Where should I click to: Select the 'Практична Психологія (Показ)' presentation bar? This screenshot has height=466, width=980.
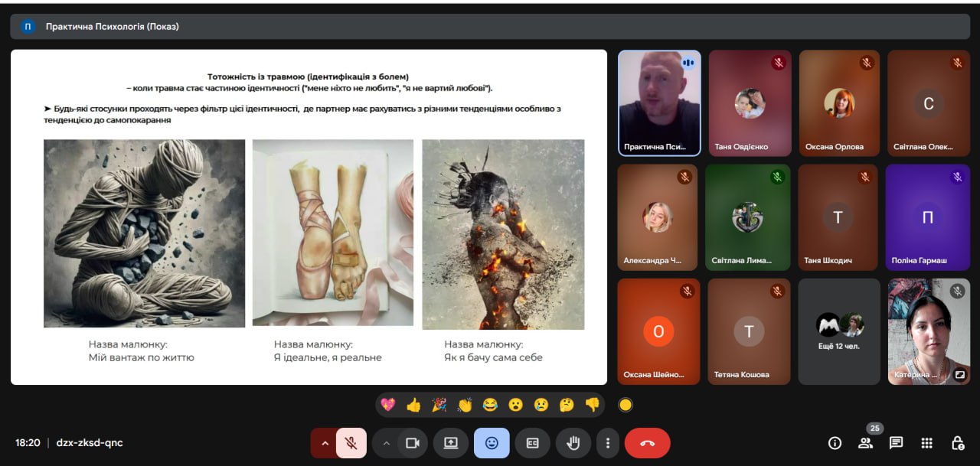click(x=490, y=27)
